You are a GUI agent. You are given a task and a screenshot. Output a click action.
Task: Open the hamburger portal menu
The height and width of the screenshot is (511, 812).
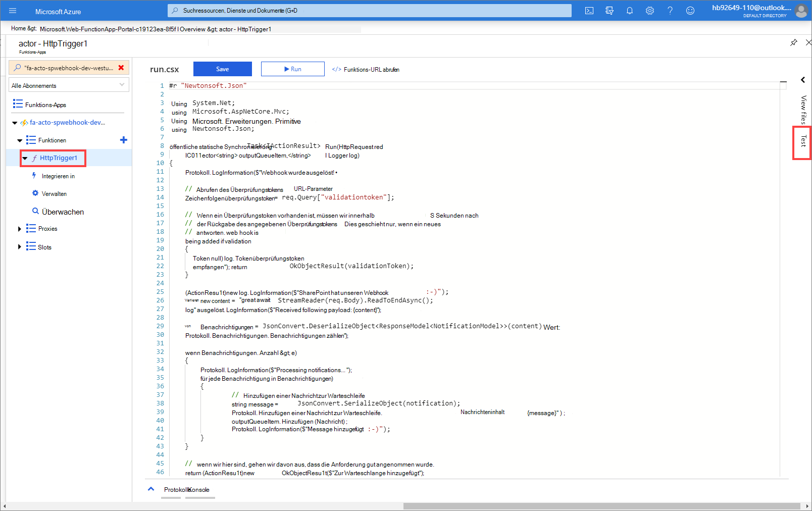tap(12, 10)
